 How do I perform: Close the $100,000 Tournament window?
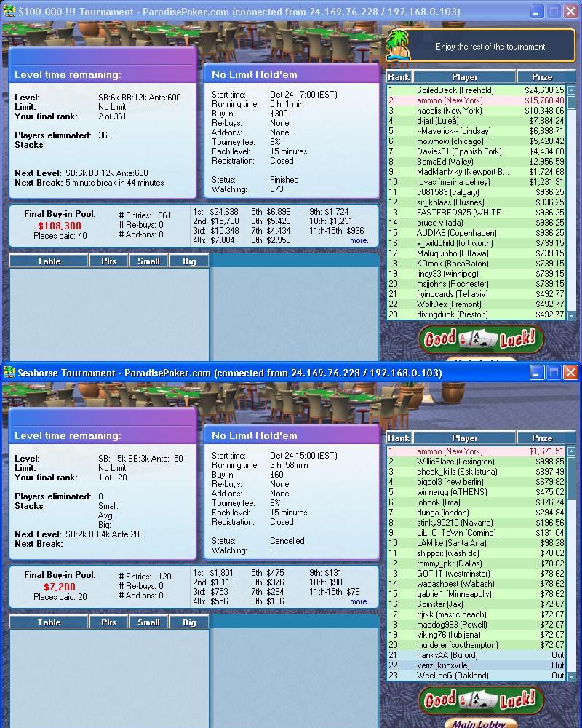[x=570, y=12]
